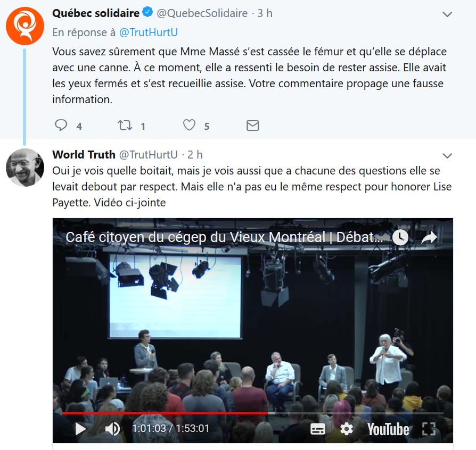Open the @TrutHurtU mention link
The height and width of the screenshot is (450, 476).
coord(149,32)
